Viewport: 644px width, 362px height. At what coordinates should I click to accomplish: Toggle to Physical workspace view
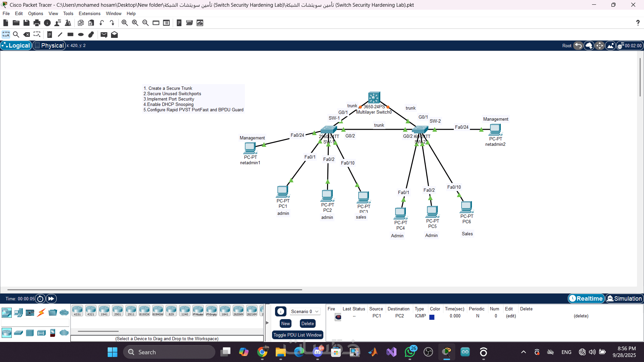[49, 46]
